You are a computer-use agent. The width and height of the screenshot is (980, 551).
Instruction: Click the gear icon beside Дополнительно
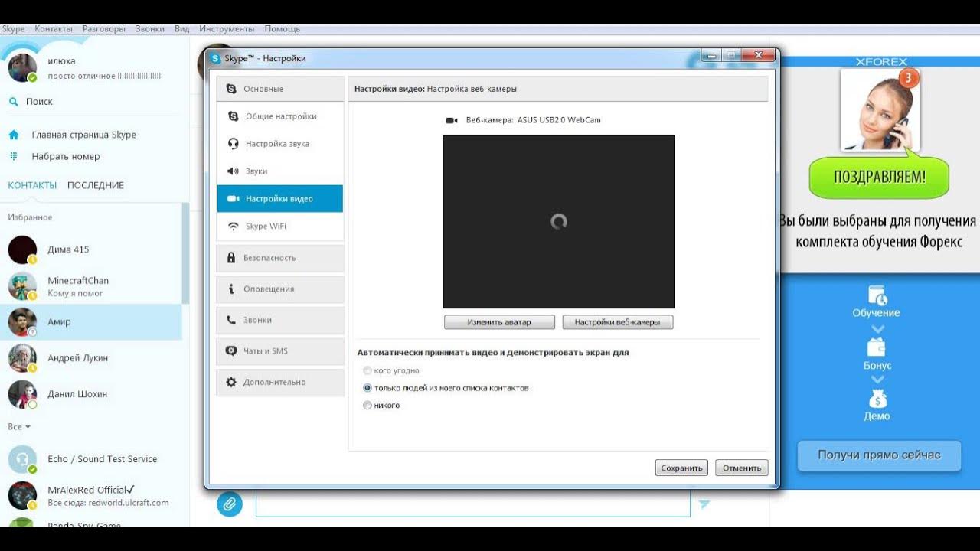pos(231,382)
